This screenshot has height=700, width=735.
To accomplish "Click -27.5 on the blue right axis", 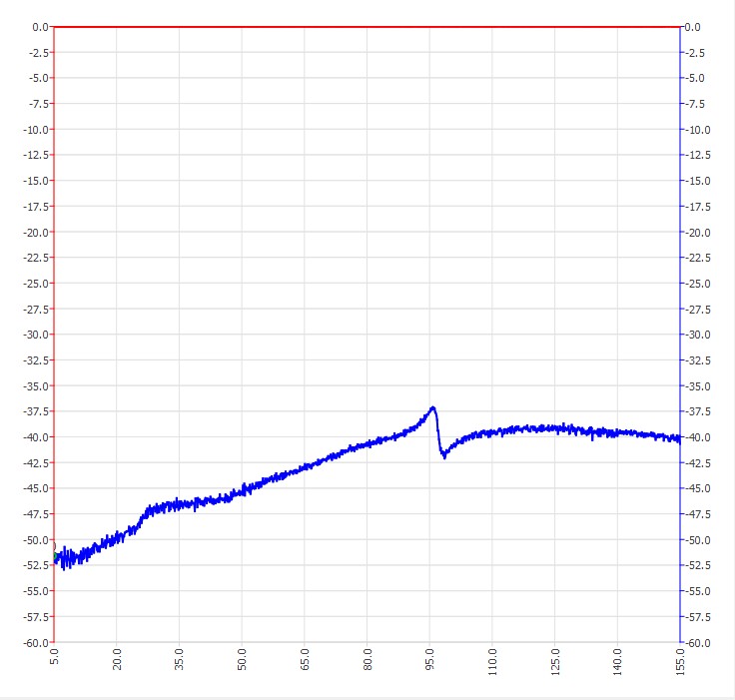I will pyautogui.click(x=698, y=310).
